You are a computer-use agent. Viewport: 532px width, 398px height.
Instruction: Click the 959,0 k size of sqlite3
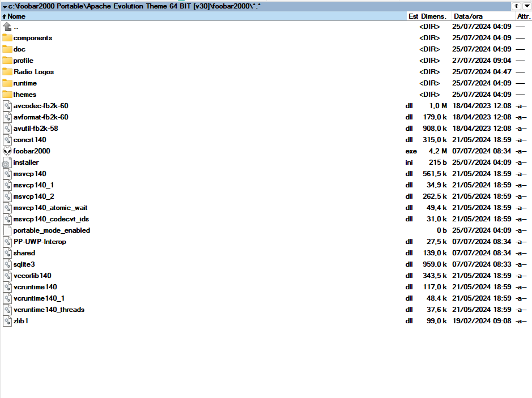tap(435, 264)
